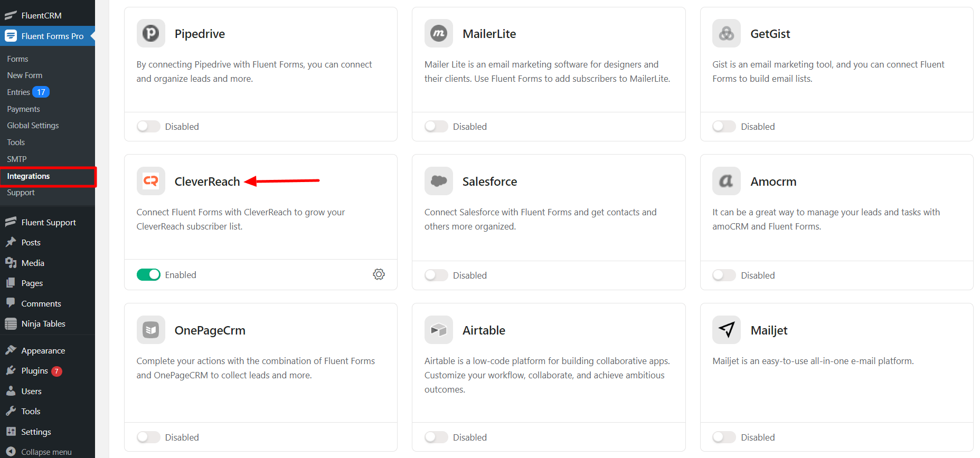
Task: Expand the Plugins admin menu
Action: point(35,371)
